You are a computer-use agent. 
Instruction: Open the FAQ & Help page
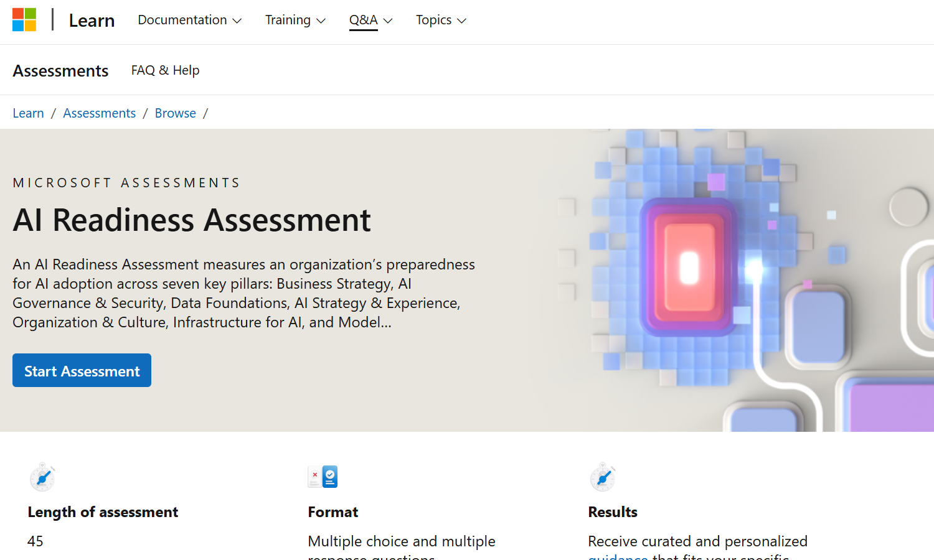[165, 70]
